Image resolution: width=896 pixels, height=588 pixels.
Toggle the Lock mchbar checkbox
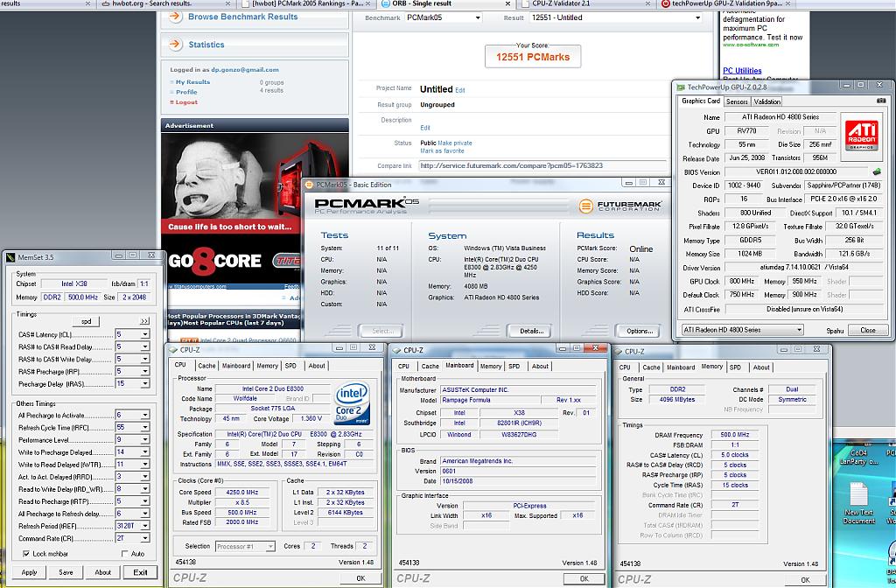[26, 554]
